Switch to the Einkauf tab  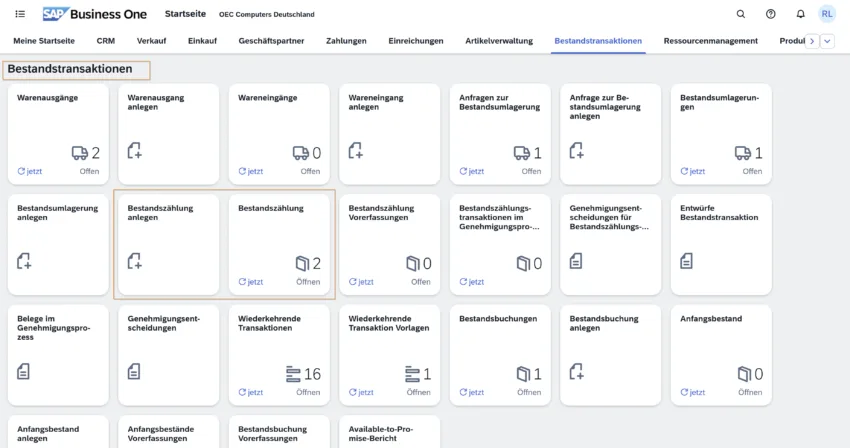[x=202, y=41]
